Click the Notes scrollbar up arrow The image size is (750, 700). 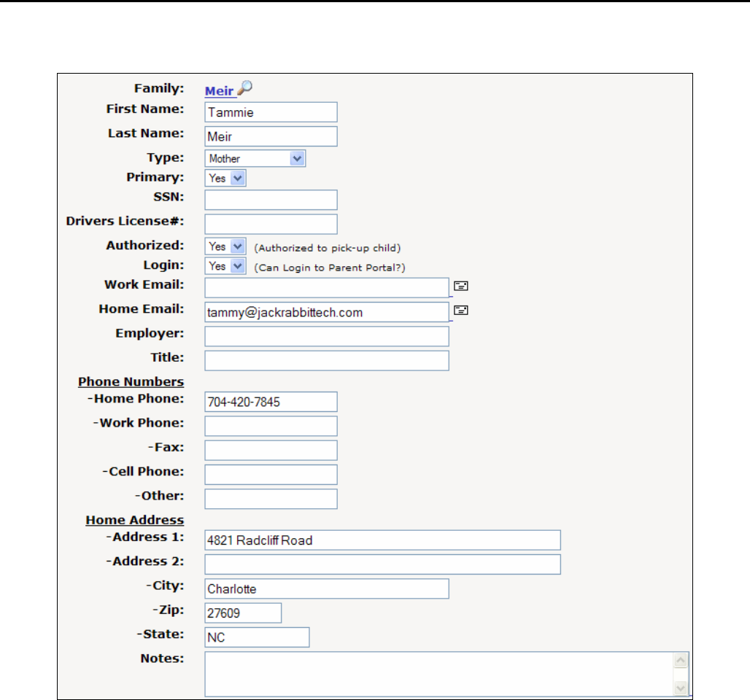tap(681, 661)
